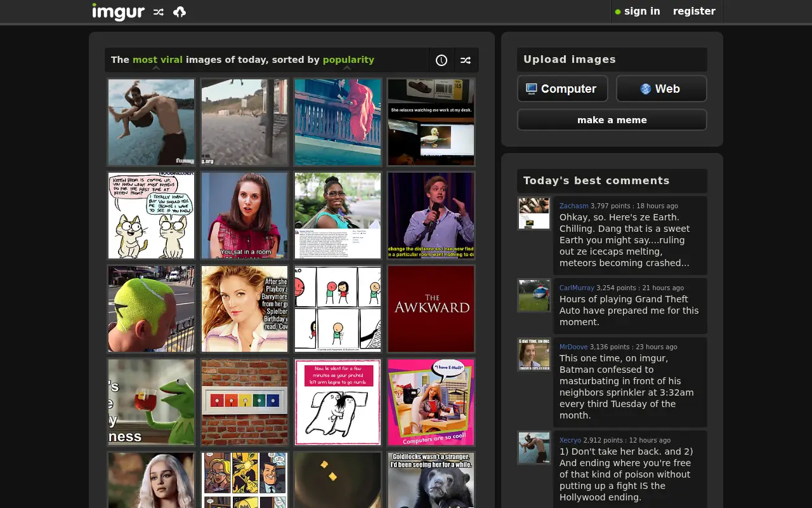Open Xecryo user profile link

click(x=570, y=440)
